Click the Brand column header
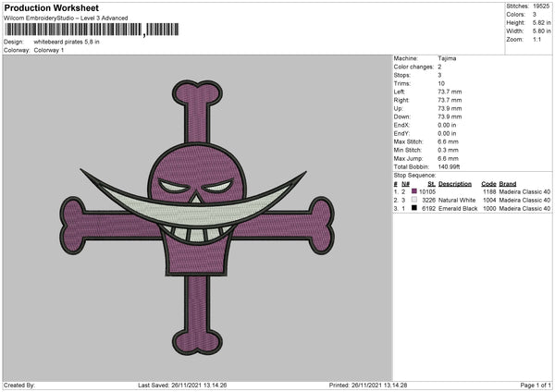The image size is (555, 392). pos(508,184)
